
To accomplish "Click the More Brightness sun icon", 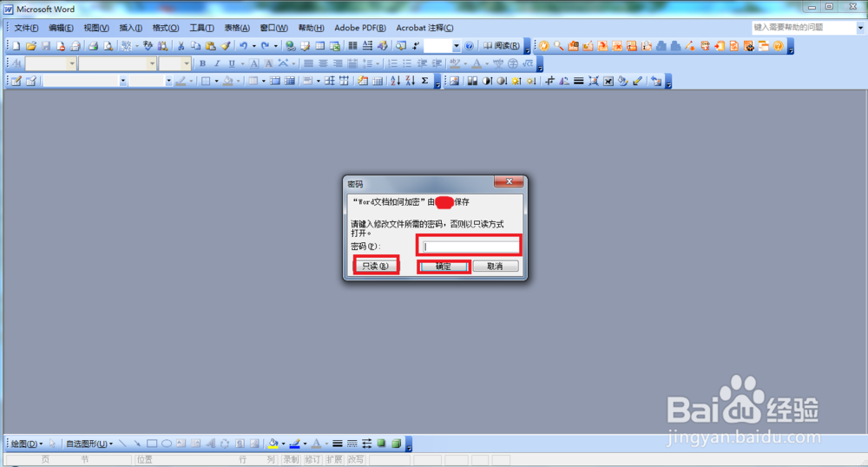I will click(516, 81).
